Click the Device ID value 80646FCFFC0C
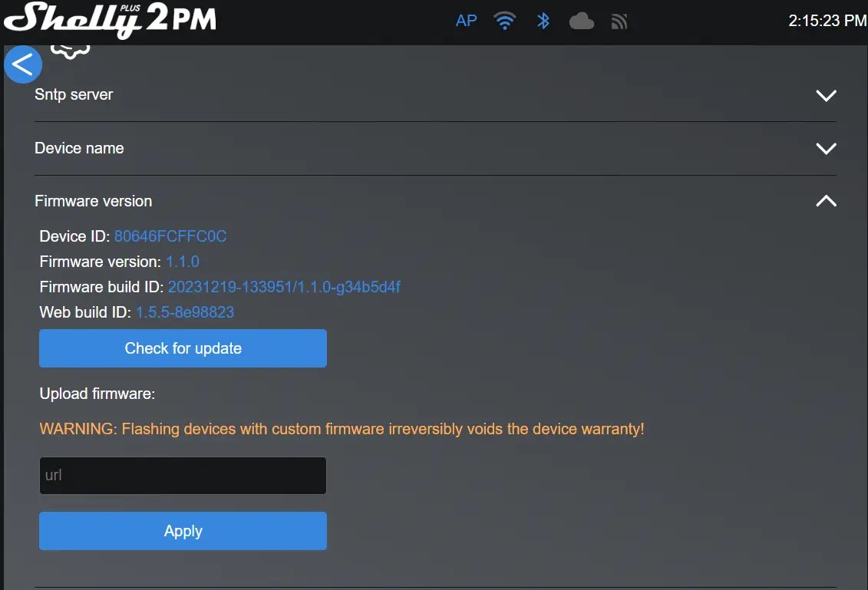The width and height of the screenshot is (868, 590). click(170, 236)
